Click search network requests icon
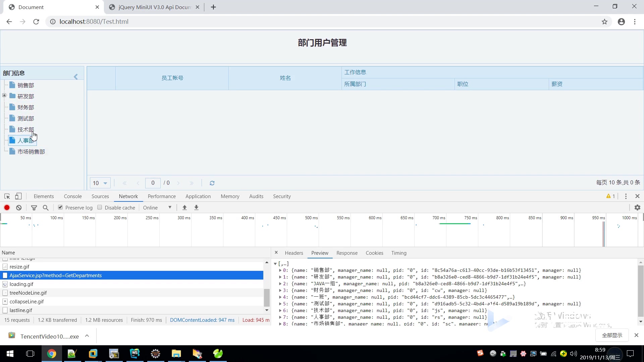Image resolution: width=644 pixels, height=362 pixels. coord(46,208)
